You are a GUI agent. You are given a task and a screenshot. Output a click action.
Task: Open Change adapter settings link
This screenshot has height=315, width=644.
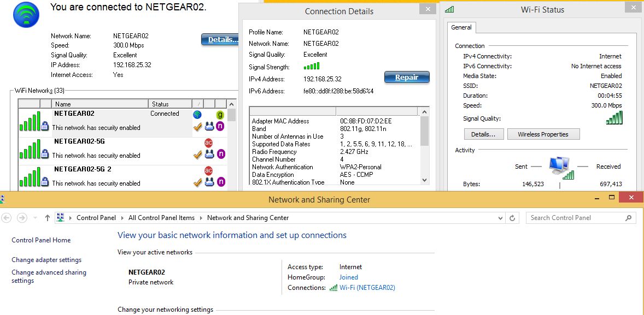coord(46,260)
